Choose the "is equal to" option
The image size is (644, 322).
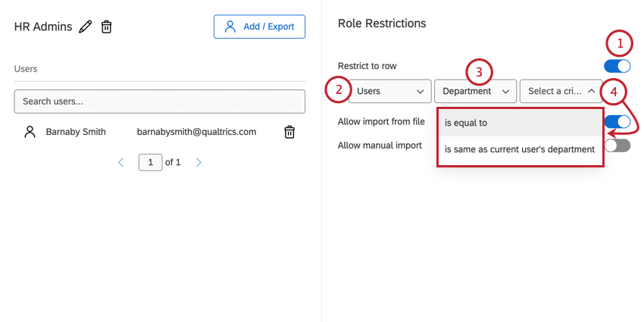[x=520, y=122]
